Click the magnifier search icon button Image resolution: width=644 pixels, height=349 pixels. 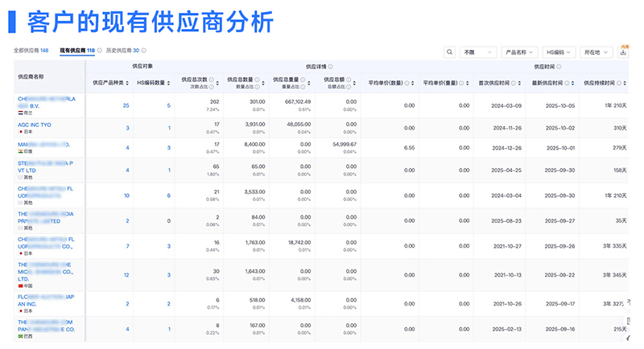pos(449,52)
